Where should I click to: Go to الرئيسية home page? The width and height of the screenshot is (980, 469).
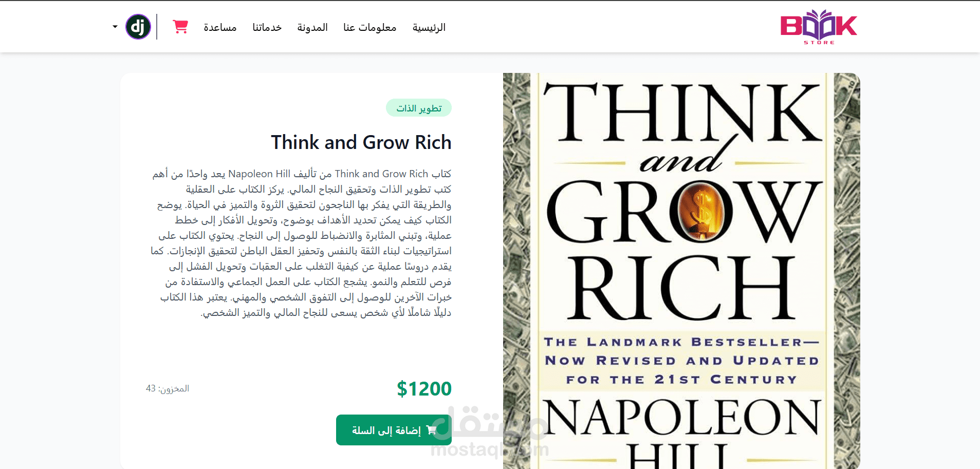point(429,27)
